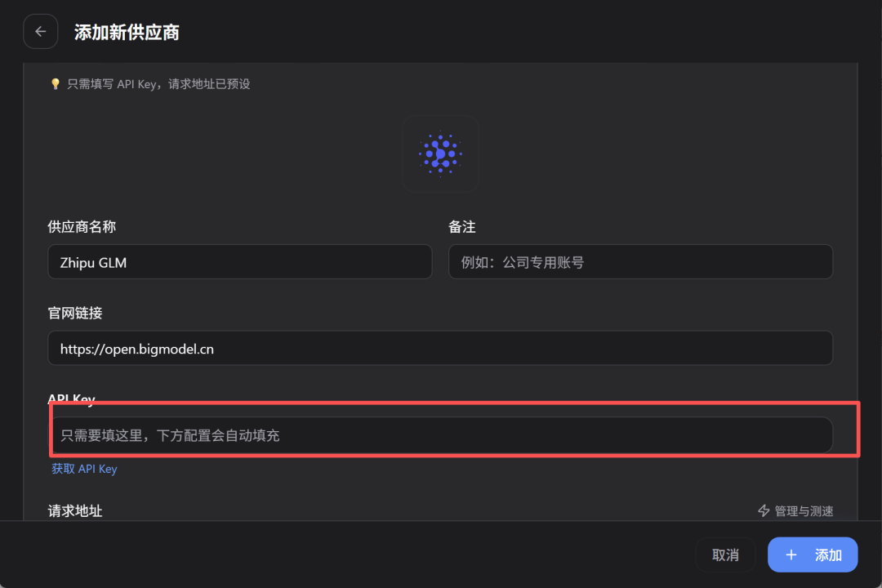Click the 供应商名称 field label

(81, 226)
